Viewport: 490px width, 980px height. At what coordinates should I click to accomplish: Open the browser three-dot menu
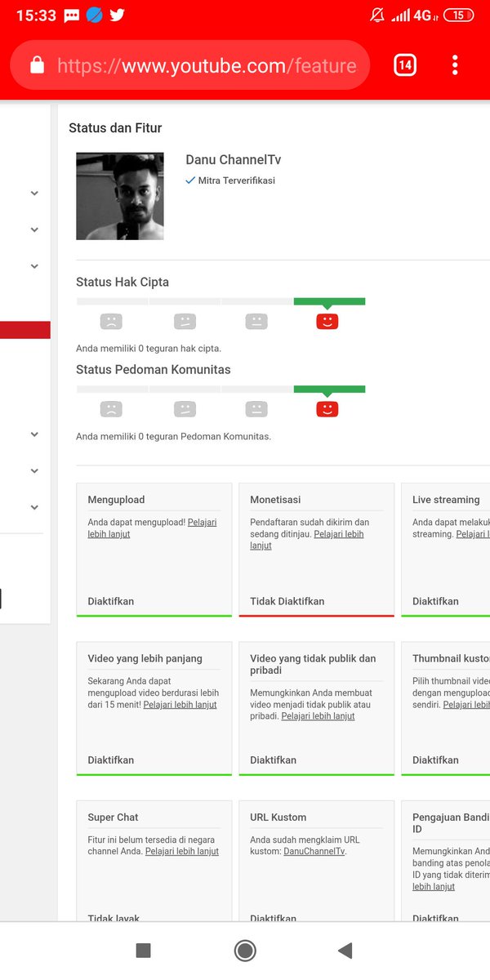[x=455, y=65]
